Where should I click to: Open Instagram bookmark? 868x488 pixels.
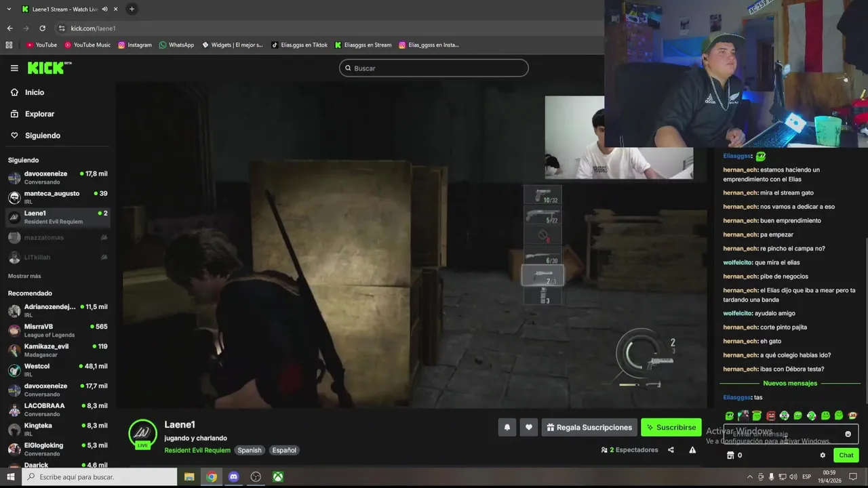pos(135,45)
